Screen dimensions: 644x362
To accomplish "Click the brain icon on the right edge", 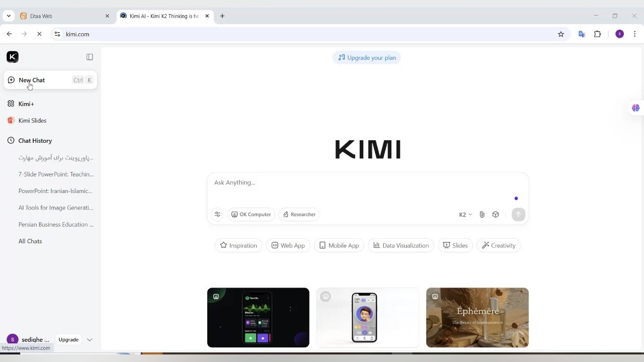I will [x=635, y=108].
